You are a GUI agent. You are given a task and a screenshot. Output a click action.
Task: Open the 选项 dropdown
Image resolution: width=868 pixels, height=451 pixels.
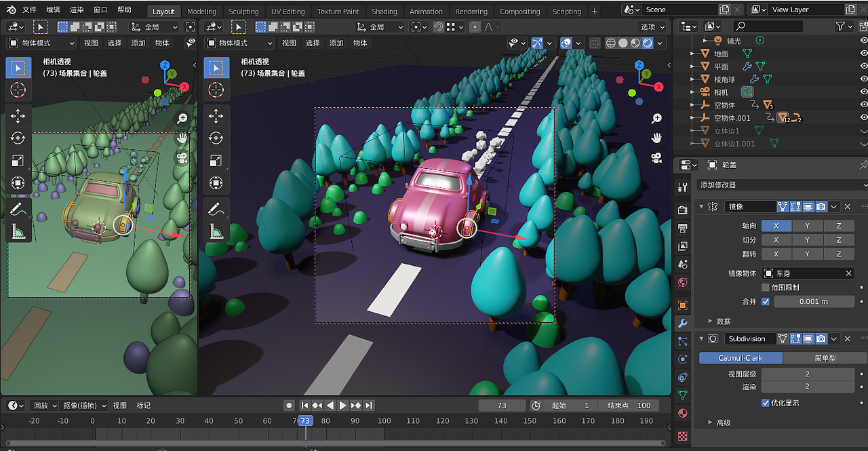click(652, 27)
